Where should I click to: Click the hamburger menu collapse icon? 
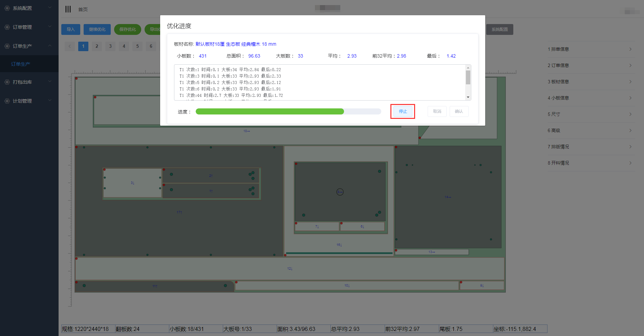coord(68,9)
